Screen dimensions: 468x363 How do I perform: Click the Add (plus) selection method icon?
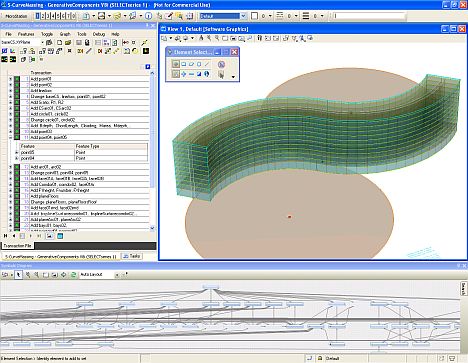click(x=183, y=74)
